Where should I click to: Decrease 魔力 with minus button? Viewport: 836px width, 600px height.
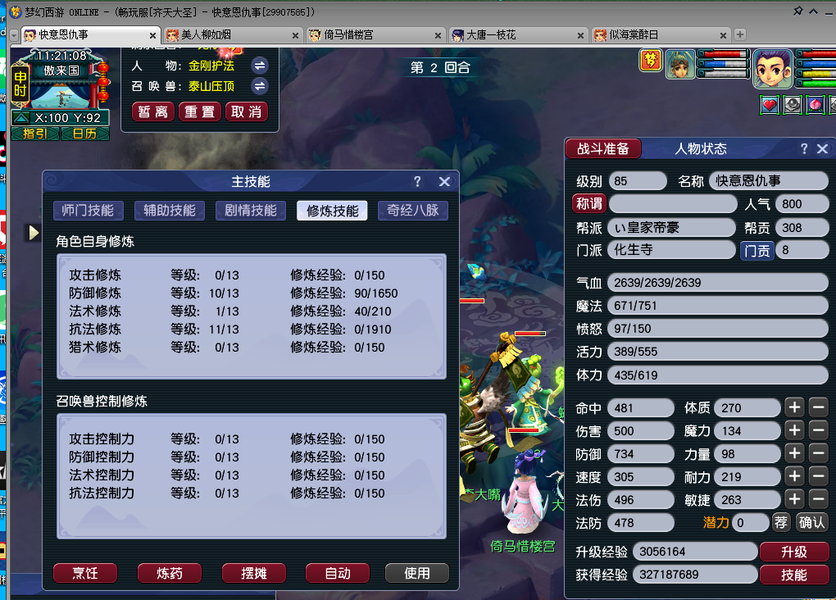pyautogui.click(x=818, y=431)
